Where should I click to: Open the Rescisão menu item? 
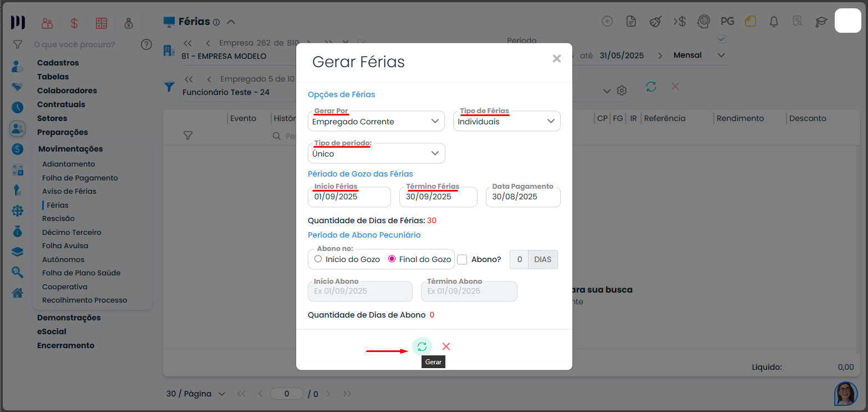pyautogui.click(x=58, y=218)
